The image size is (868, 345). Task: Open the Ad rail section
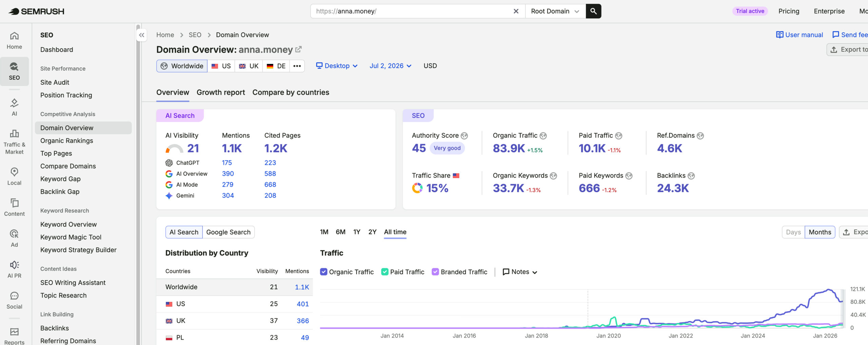tap(14, 238)
